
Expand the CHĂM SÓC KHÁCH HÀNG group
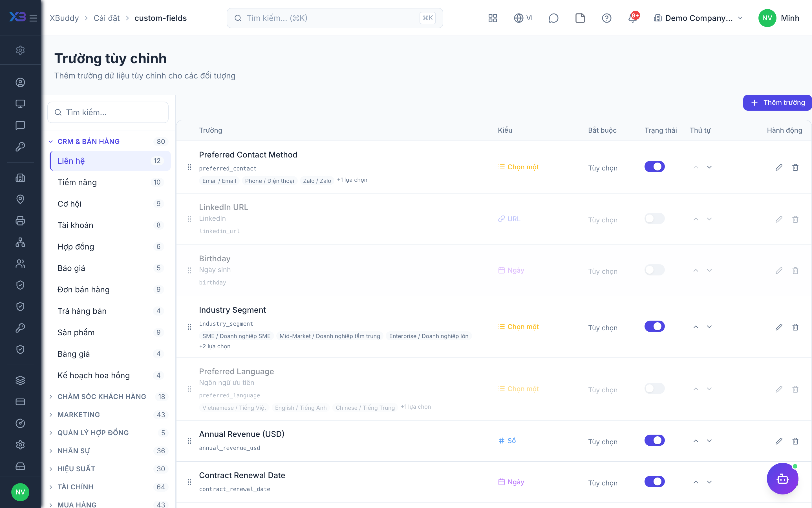click(108, 397)
